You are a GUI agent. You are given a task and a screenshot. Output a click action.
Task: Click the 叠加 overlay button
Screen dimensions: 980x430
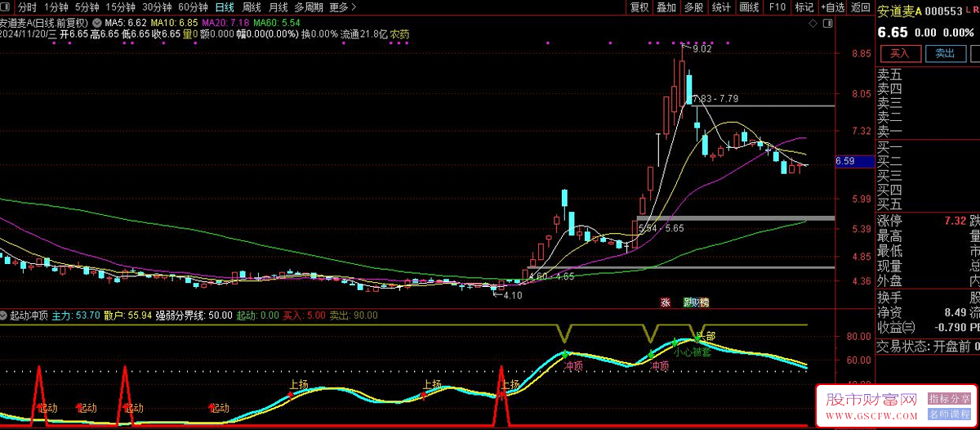[x=666, y=7]
